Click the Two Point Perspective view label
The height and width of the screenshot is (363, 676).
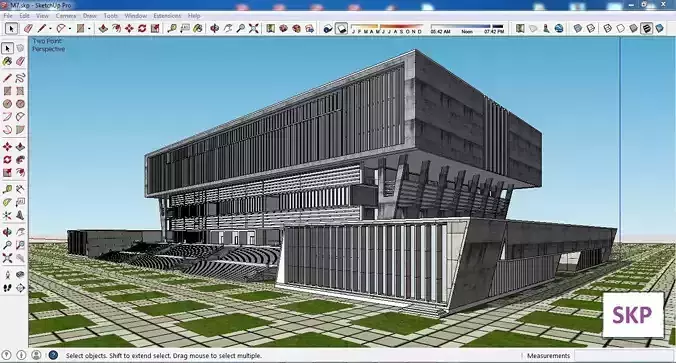point(48,45)
